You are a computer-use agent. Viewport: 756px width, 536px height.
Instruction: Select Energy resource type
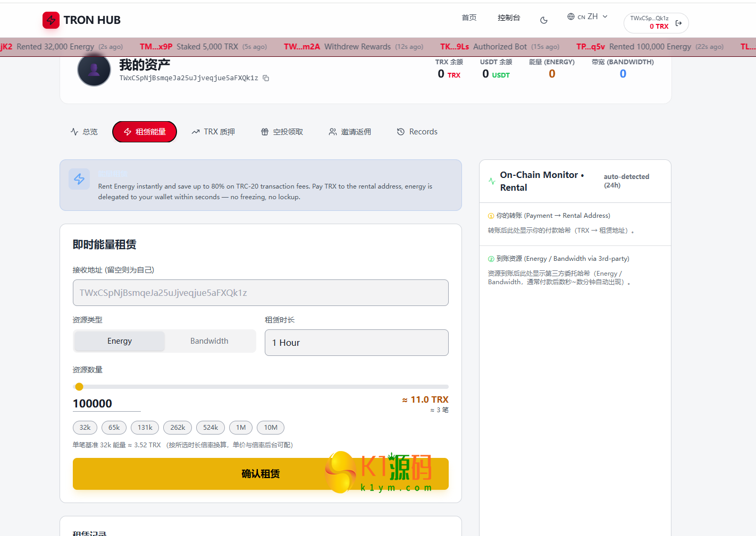click(120, 341)
